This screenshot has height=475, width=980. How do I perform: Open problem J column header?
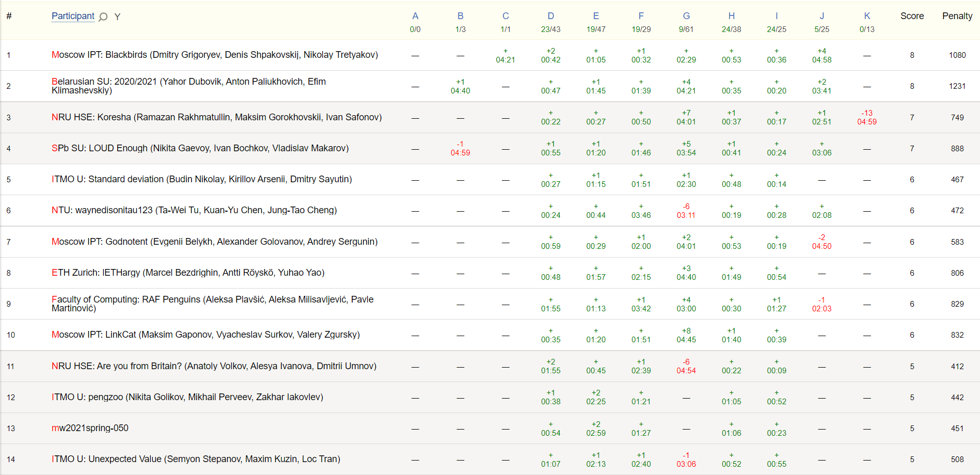click(821, 16)
